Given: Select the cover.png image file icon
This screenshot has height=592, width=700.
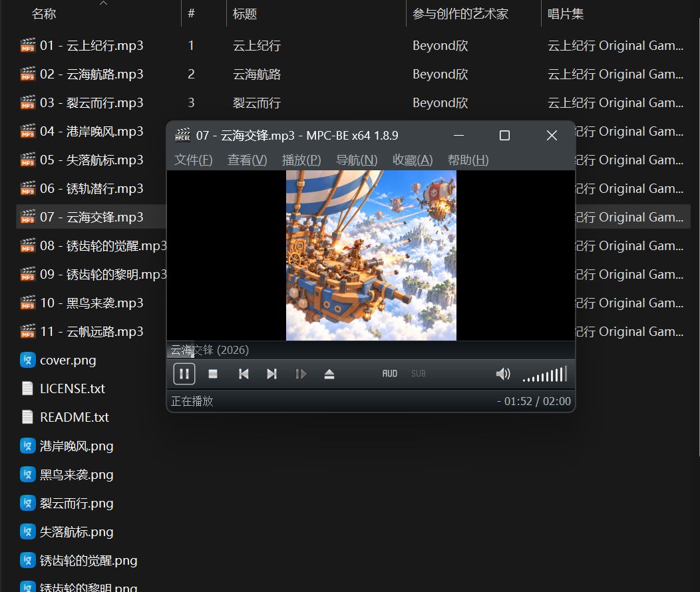Looking at the screenshot, I should (28, 360).
